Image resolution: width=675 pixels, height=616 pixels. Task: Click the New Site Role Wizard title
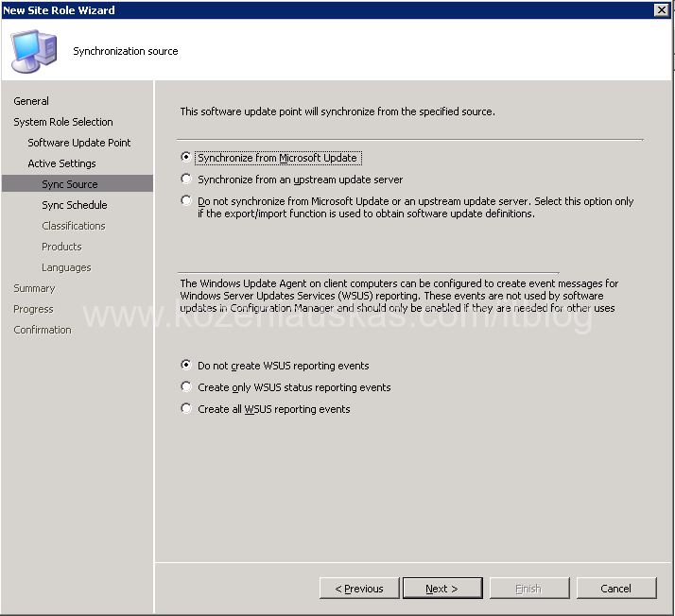tap(59, 9)
